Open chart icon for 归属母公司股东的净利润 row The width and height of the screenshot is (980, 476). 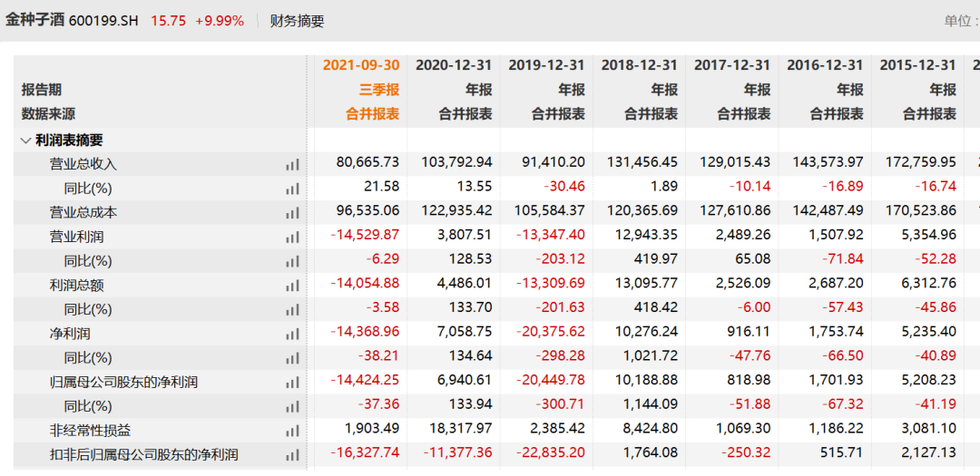click(292, 383)
